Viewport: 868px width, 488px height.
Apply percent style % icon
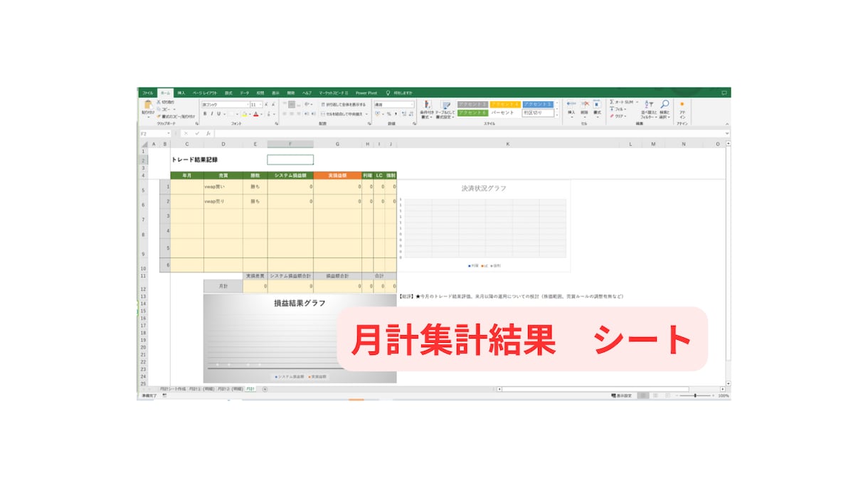coord(388,114)
